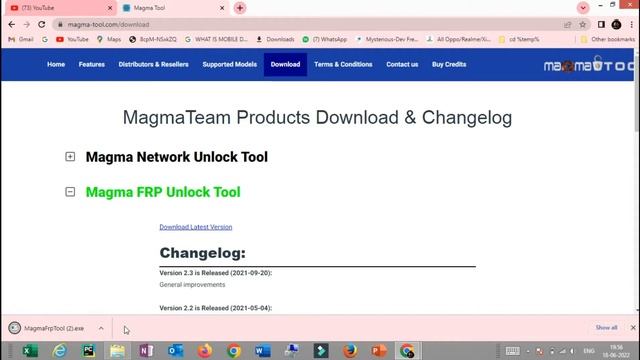Open the (7) WhatsApp bookmark
This screenshot has width=640, height=360.
325,39
